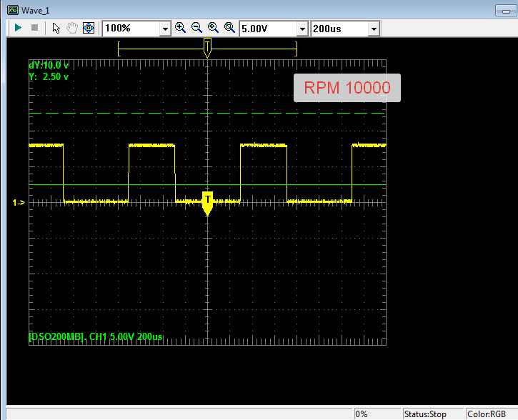
Task: Click the solid green lower cursor line
Action: pyautogui.click(x=207, y=184)
